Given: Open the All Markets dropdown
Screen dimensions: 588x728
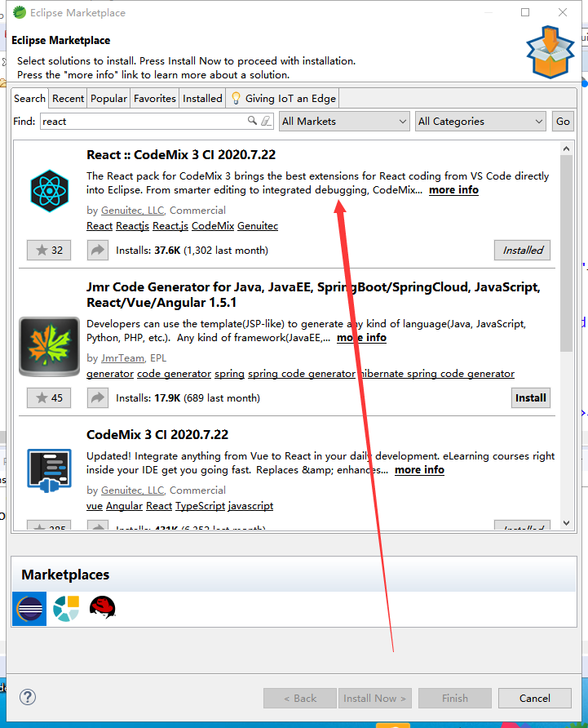Looking at the screenshot, I should click(344, 121).
